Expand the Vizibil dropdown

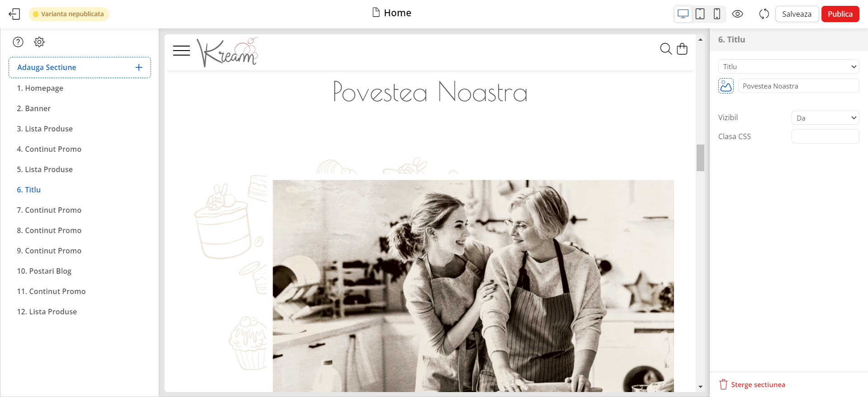[825, 118]
